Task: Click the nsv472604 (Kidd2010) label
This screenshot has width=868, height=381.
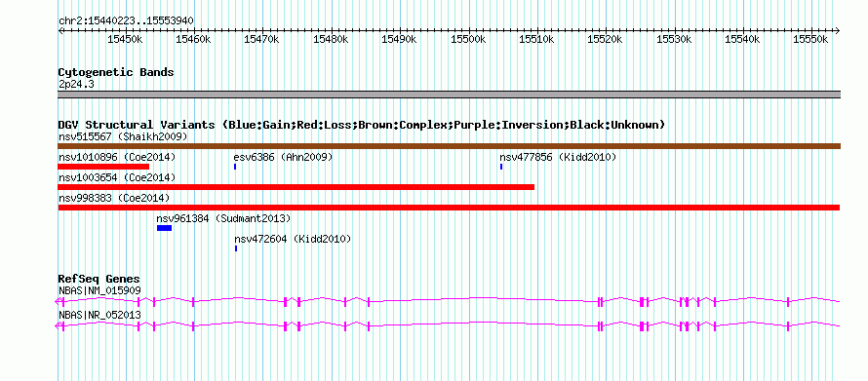Action: pyautogui.click(x=293, y=239)
